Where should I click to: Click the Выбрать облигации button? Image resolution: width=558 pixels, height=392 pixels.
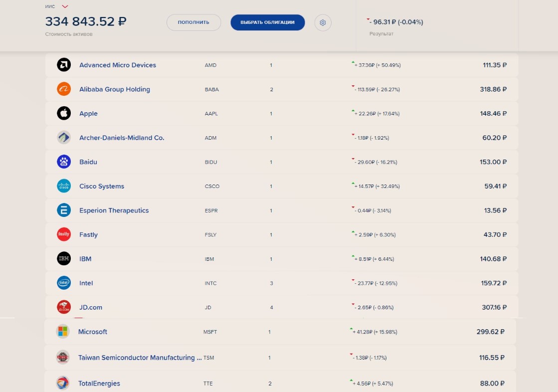point(268,22)
